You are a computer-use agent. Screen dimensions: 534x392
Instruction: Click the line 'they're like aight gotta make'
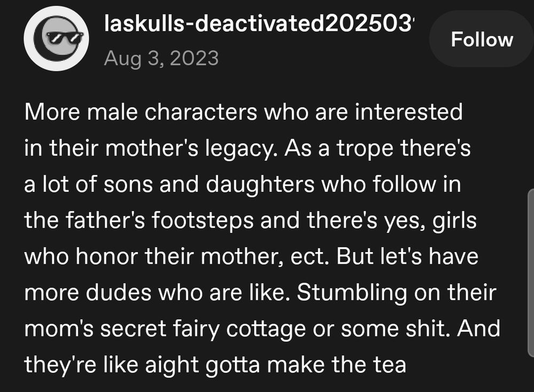point(215,365)
